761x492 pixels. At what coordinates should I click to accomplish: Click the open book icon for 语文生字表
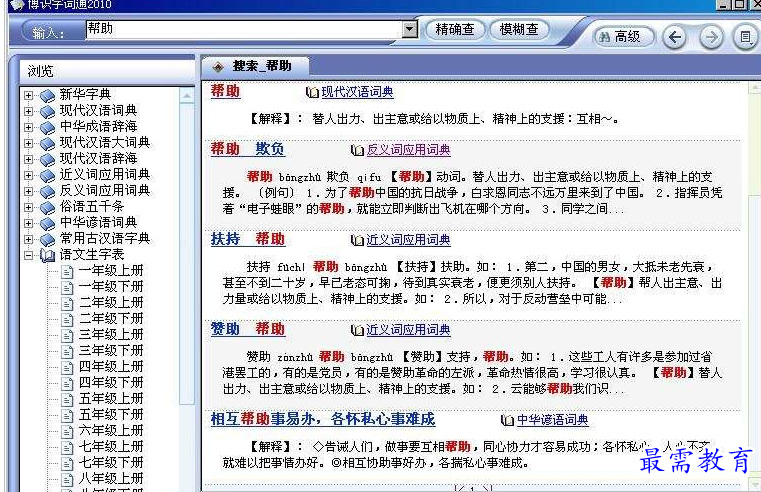click(47, 255)
